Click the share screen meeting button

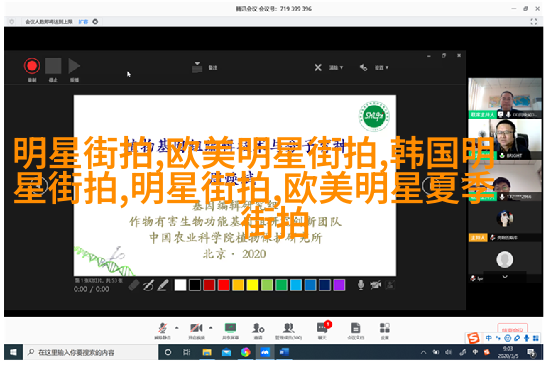pos(230,331)
